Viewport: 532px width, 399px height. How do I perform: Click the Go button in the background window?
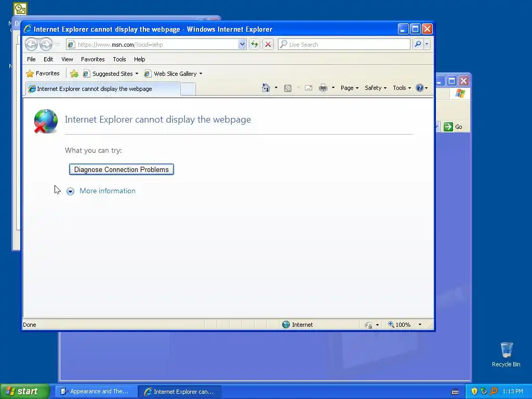pos(453,127)
